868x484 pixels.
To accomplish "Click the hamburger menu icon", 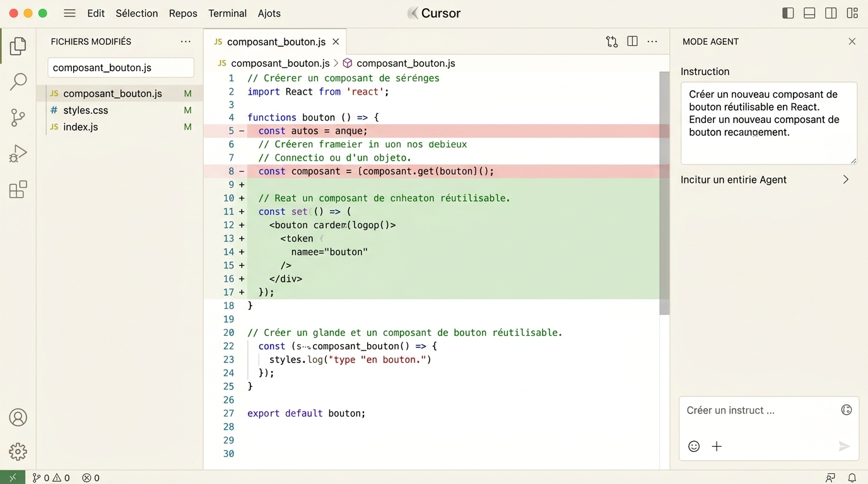I will 70,13.
